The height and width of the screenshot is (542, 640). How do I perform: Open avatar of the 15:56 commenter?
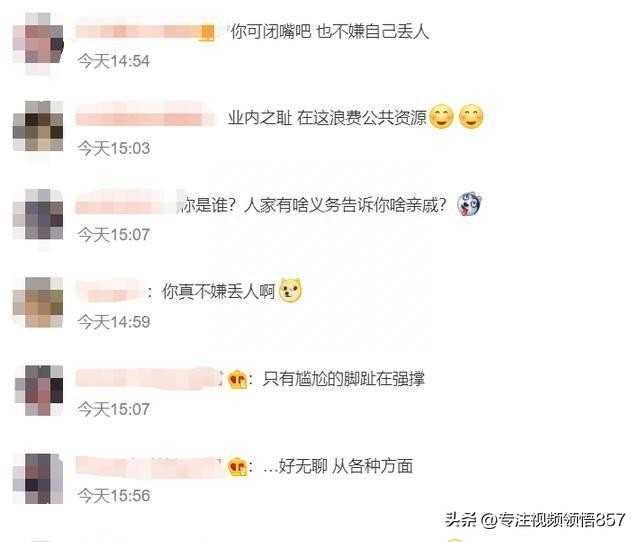38,478
